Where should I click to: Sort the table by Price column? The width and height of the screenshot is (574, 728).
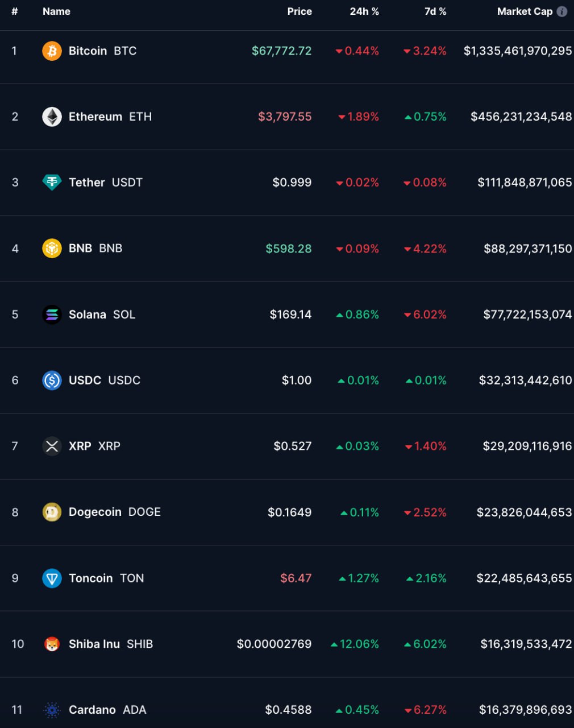(300, 11)
